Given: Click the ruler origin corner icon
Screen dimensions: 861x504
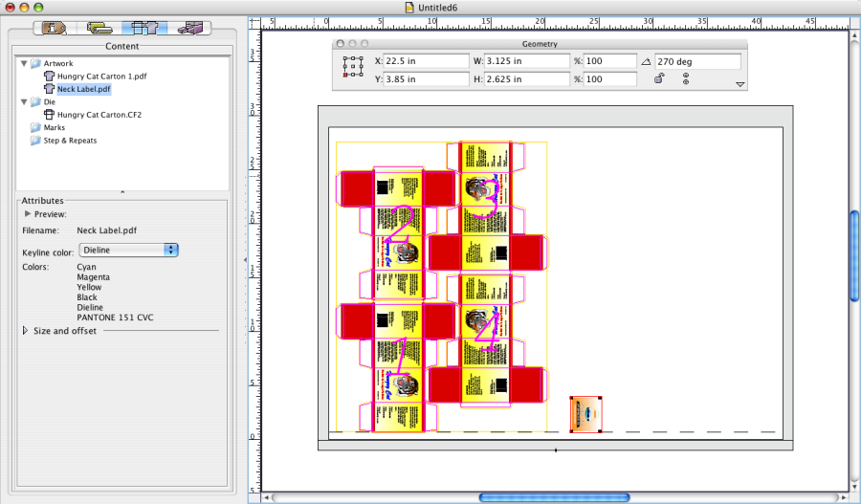Looking at the screenshot, I should 254,23.
